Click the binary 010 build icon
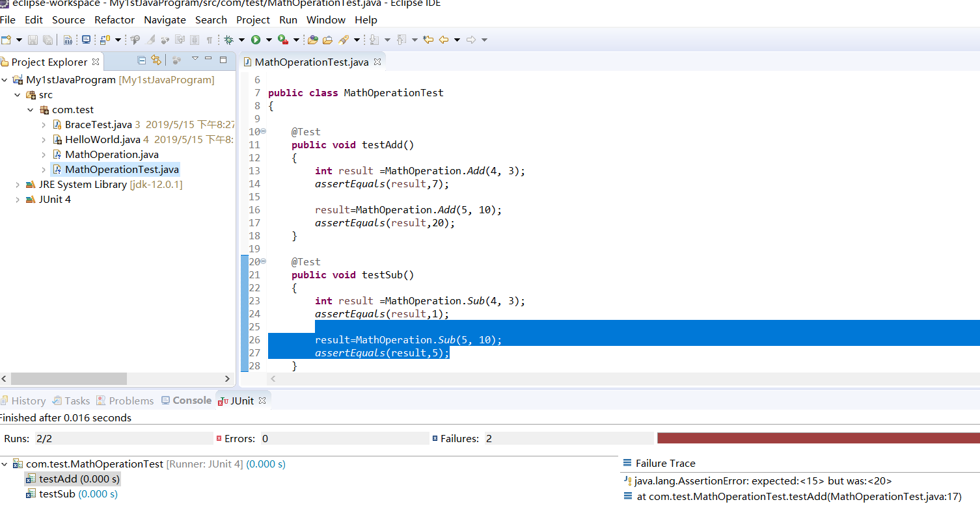The image size is (980, 513). click(x=68, y=40)
